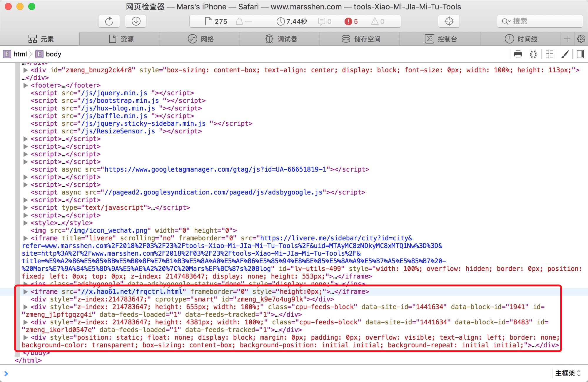Click the googletagmanager script URL link
The width and height of the screenshot is (588, 382).
[216, 170]
